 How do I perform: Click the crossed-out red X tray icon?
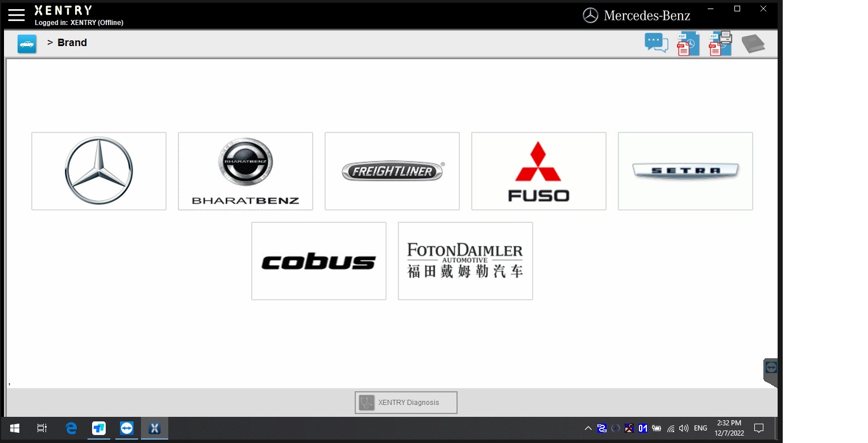click(629, 428)
